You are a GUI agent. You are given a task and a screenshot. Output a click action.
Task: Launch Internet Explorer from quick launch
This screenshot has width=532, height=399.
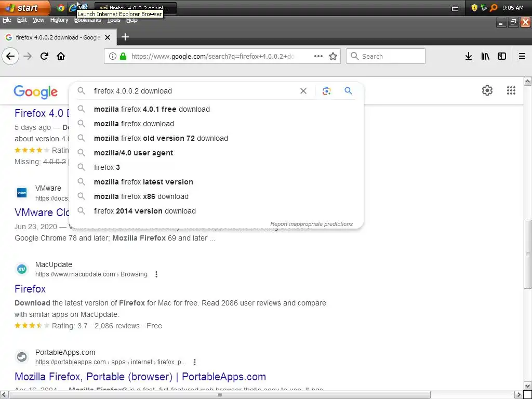pyautogui.click(x=72, y=8)
